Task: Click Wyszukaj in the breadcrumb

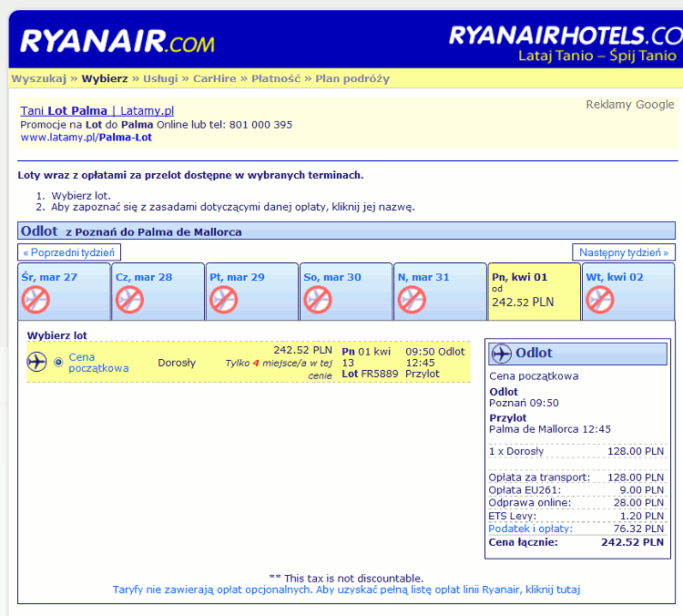Action: coord(39,78)
